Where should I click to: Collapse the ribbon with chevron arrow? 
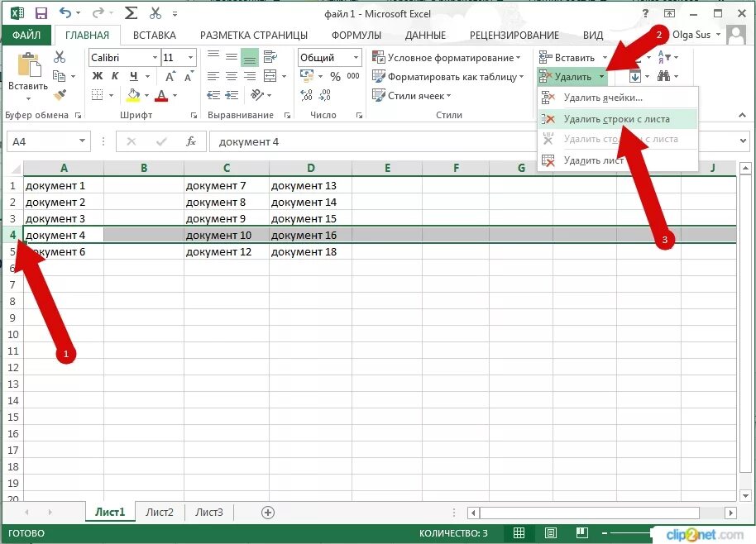(742, 115)
